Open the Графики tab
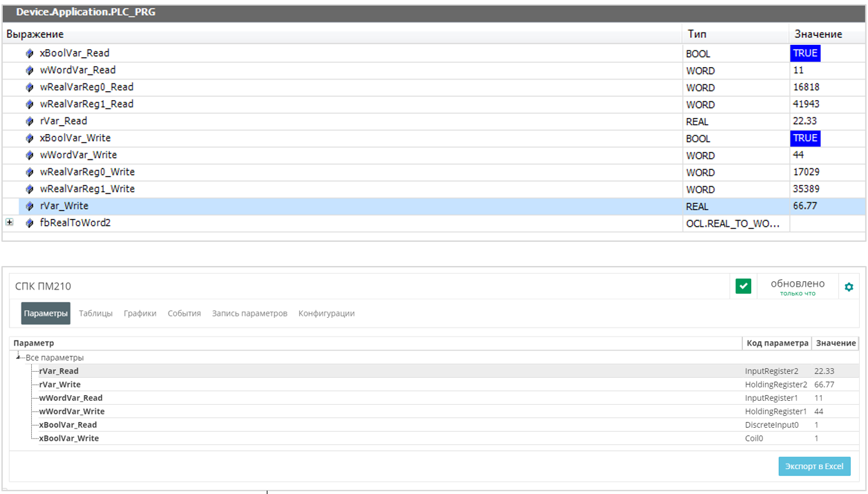The width and height of the screenshot is (868, 494). tap(140, 314)
